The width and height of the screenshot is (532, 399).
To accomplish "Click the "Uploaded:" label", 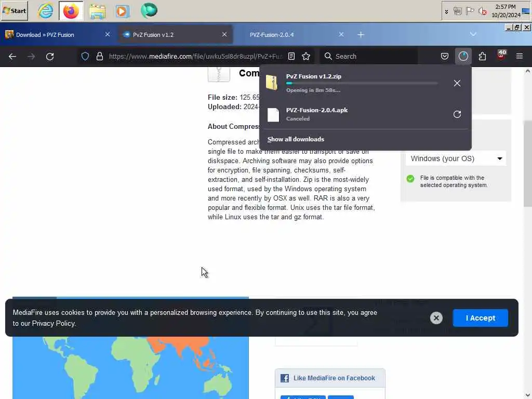I will click(x=224, y=107).
